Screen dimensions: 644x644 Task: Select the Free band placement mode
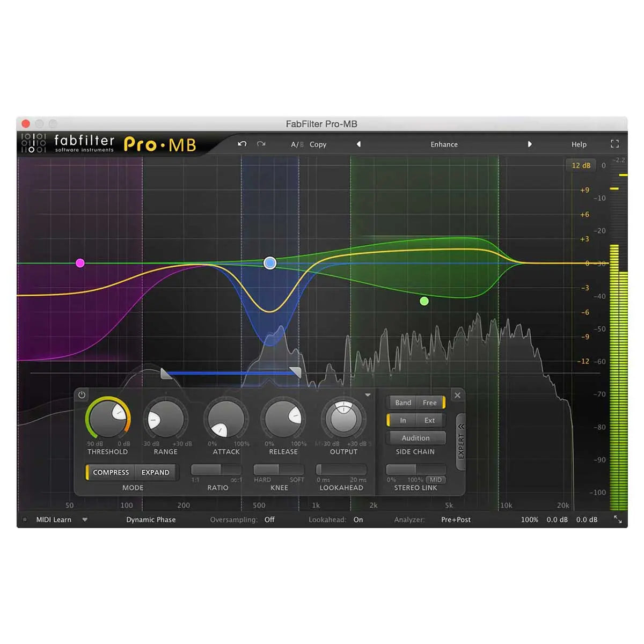coord(429,402)
